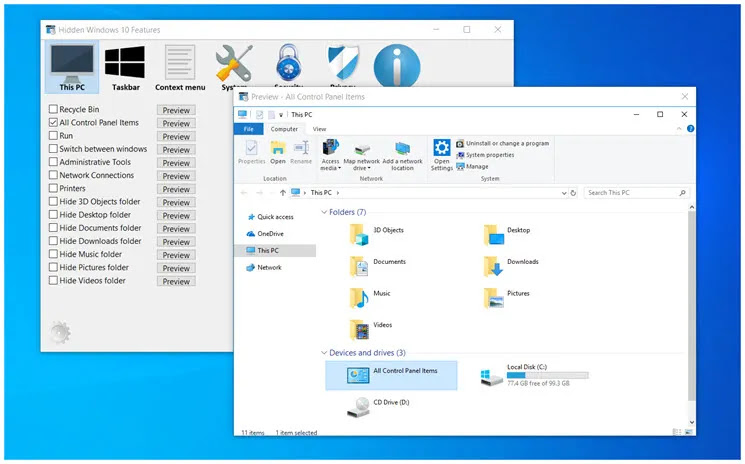Enable the Run checkbox

click(x=53, y=136)
